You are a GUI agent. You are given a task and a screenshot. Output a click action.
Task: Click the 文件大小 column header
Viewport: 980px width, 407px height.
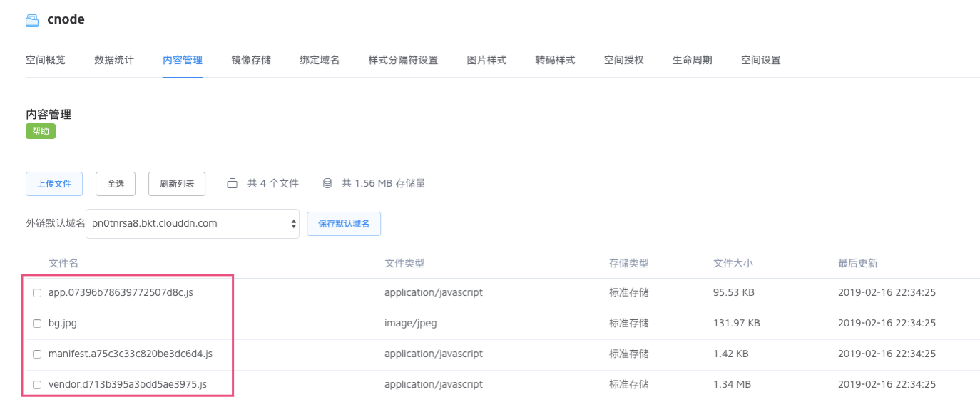pos(733,263)
